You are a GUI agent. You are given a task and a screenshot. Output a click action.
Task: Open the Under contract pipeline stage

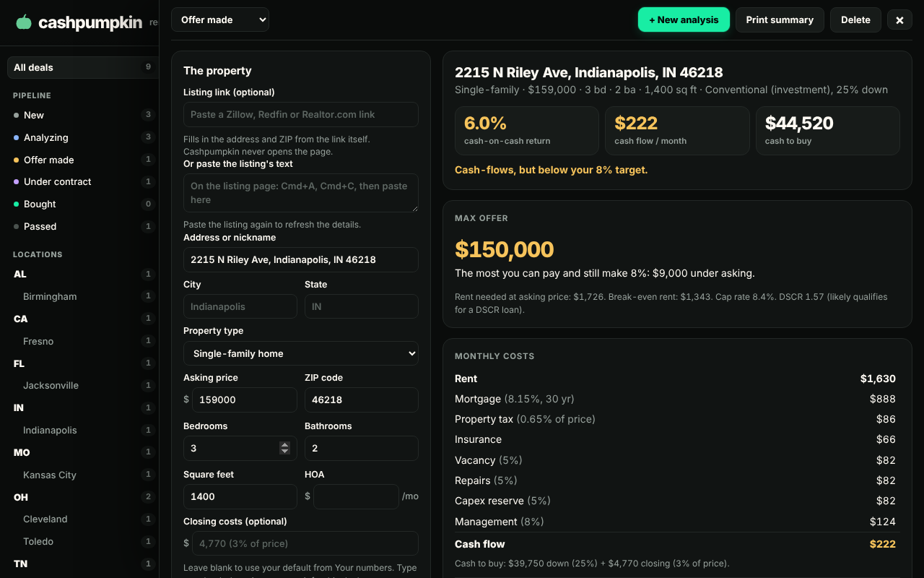(82, 181)
